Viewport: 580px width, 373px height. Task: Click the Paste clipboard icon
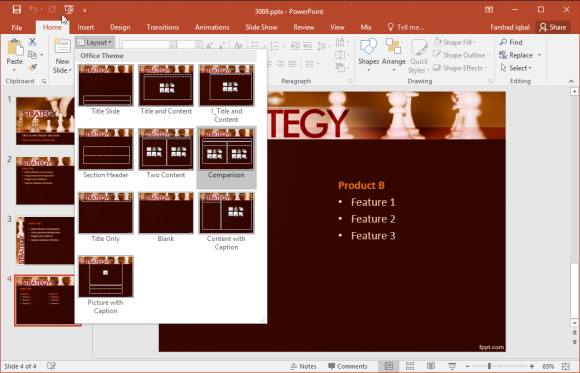point(15,48)
